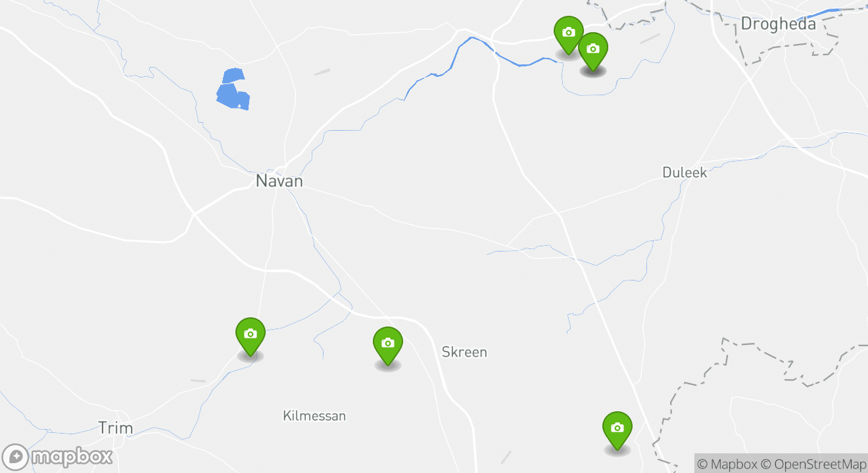Open the camera marker closest to Drogheda
Viewport: 868px width, 473px height.
click(592, 50)
